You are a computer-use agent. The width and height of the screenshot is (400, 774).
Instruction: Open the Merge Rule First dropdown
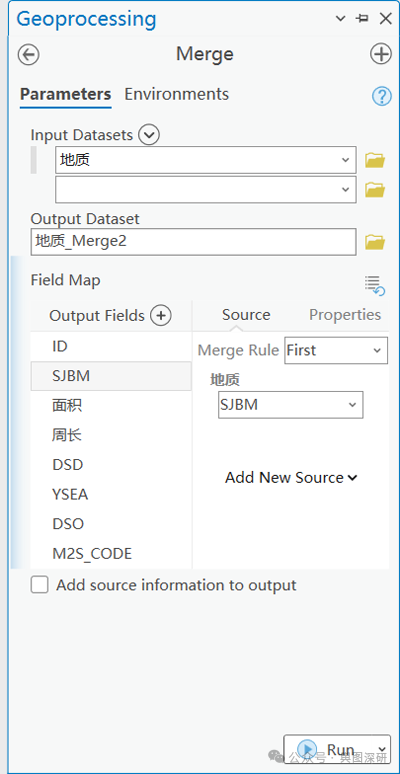(336, 350)
